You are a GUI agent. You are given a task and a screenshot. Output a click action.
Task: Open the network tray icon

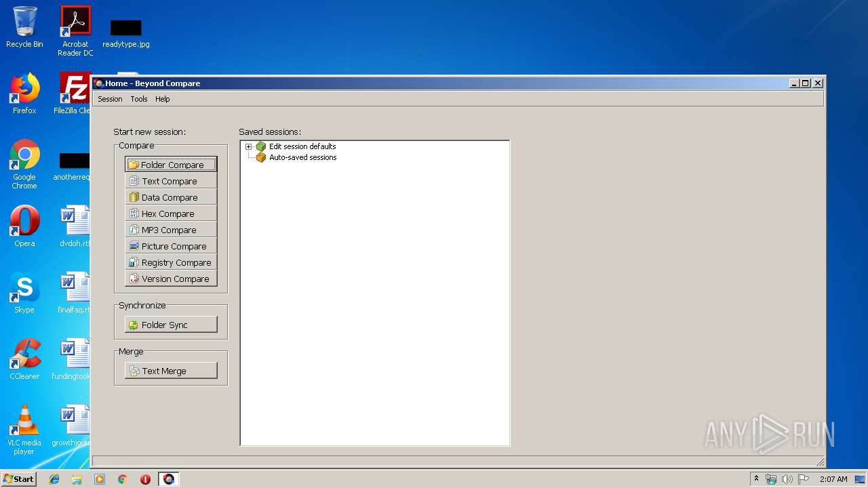[771, 479]
